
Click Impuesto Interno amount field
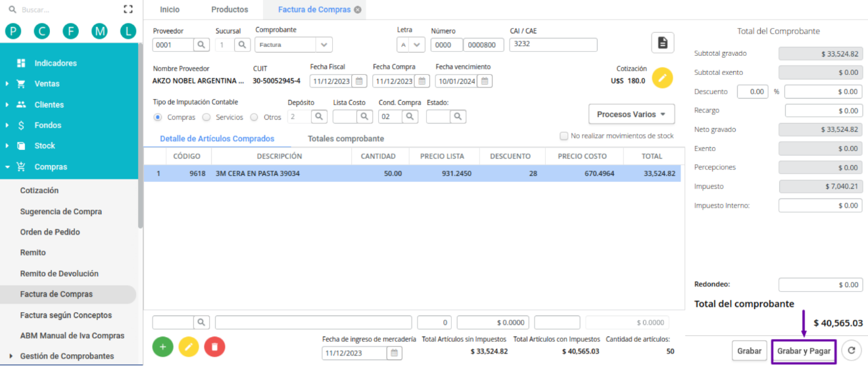(820, 206)
